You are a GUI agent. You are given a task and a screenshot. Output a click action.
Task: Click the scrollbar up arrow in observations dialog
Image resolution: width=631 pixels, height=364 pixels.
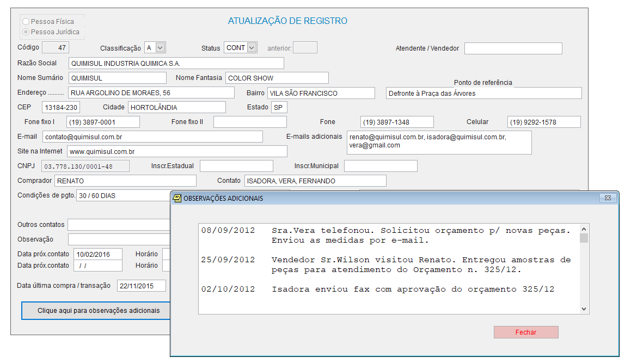click(585, 229)
